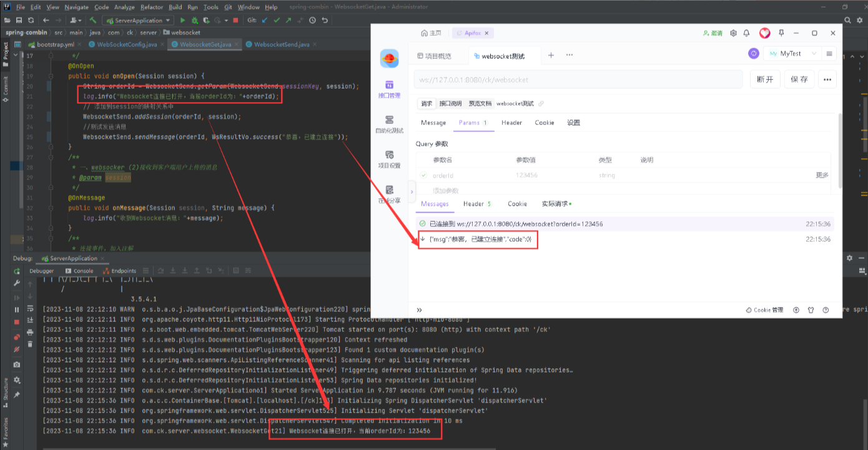Click Git Commit checkmark icon
Viewport: 868px width, 450px height.
[277, 20]
